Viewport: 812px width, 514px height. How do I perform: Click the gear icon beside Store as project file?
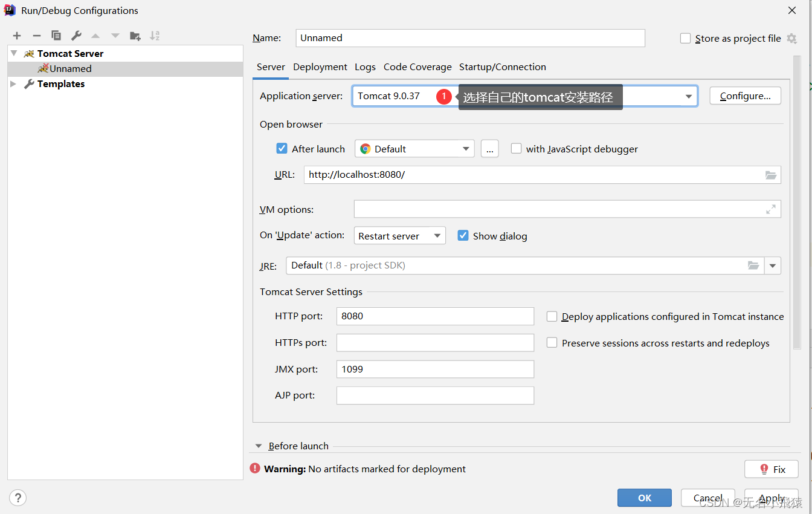click(x=792, y=38)
